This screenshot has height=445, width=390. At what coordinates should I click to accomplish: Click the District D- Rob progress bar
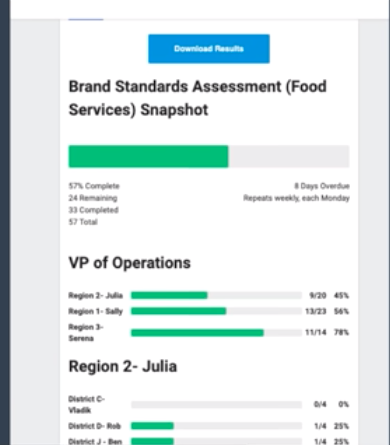(216, 426)
